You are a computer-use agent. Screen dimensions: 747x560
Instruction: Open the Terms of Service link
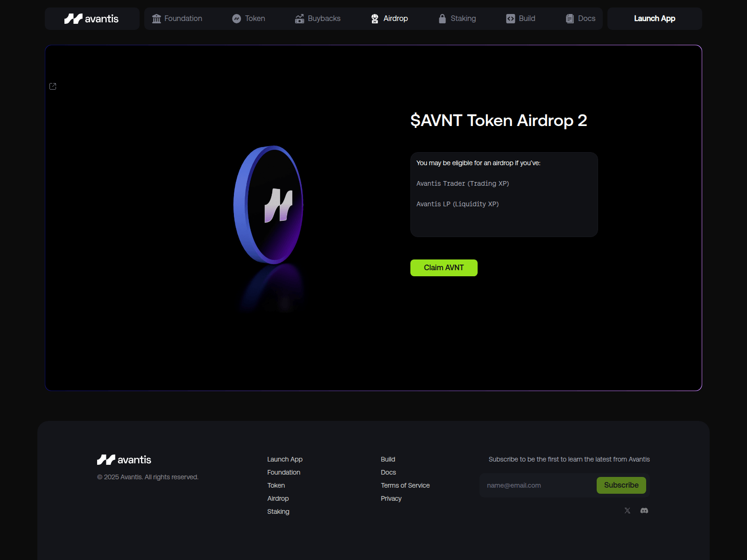tap(405, 485)
